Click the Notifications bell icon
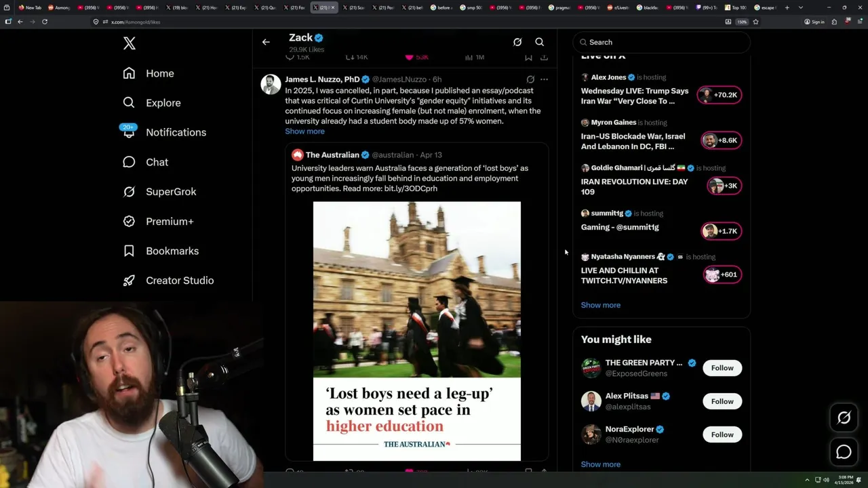This screenshot has width=868, height=488. pos(129,133)
